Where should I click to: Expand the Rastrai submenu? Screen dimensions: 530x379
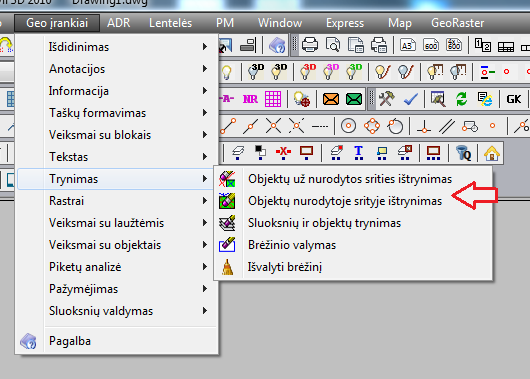click(117, 200)
